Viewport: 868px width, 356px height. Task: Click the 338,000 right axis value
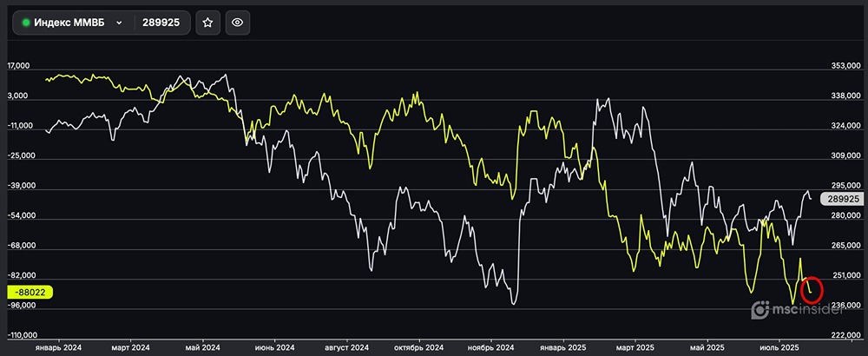click(x=845, y=96)
